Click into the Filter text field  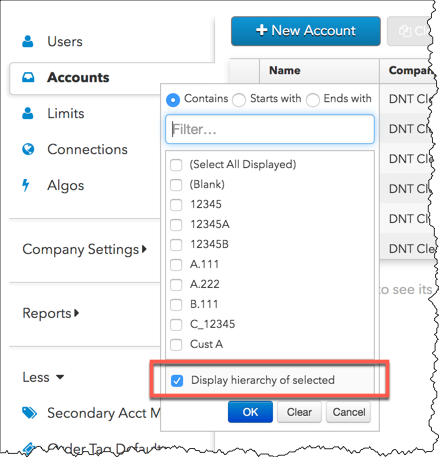270,129
